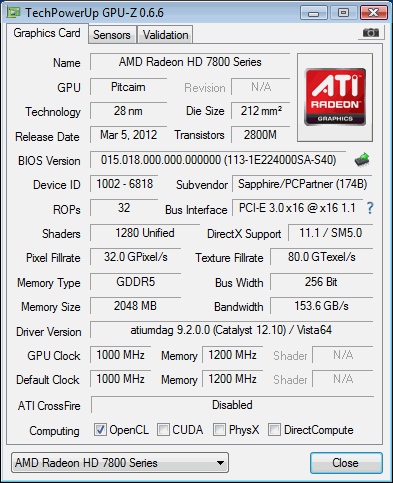The width and height of the screenshot is (393, 483).
Task: Open the graphics card selection dropdown
Action: [x=120, y=463]
